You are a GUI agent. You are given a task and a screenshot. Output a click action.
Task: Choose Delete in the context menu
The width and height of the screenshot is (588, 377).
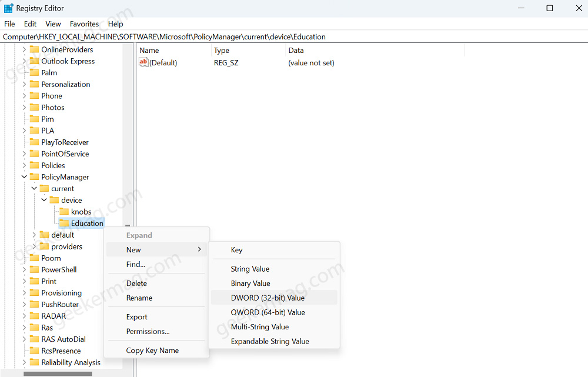pos(157,283)
